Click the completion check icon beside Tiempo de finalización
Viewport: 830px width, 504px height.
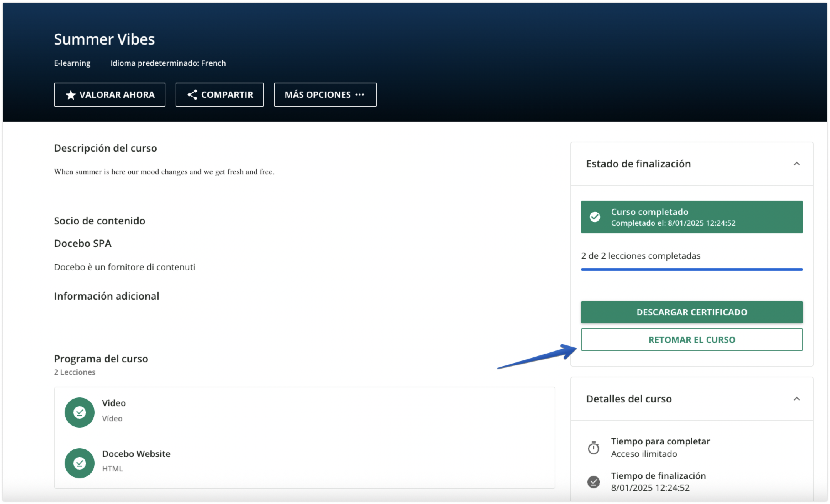point(594,482)
